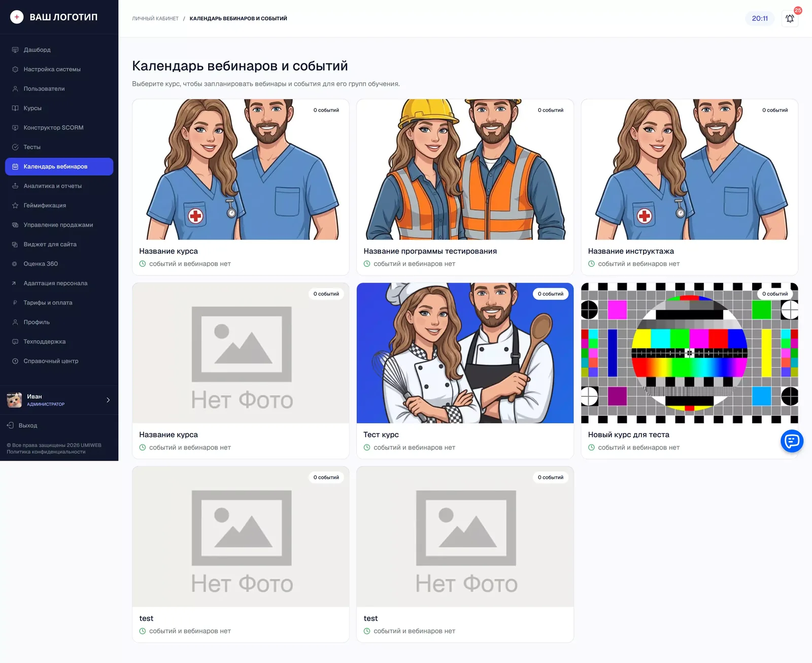
Task: Click the Аналитика и отчеты icon
Action: pyautogui.click(x=15, y=186)
